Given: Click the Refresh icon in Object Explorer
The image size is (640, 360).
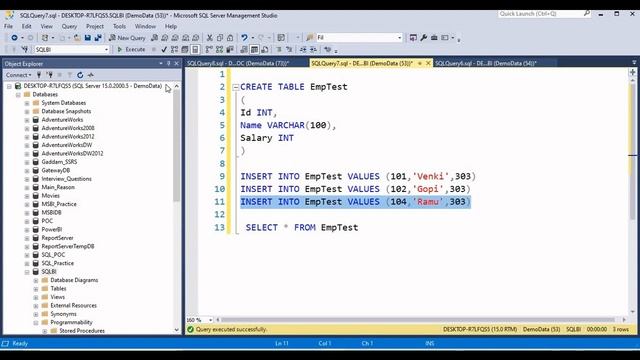Looking at the screenshot, I should (80, 75).
